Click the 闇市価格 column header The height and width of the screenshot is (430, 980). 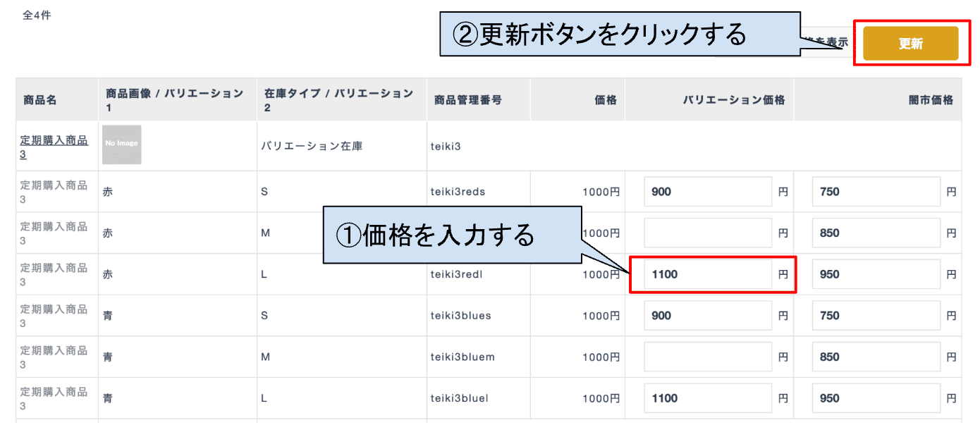(x=930, y=100)
